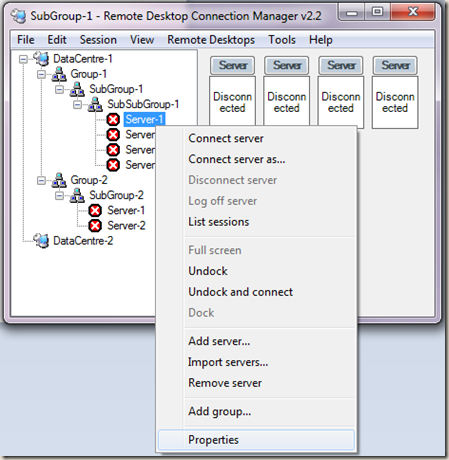The height and width of the screenshot is (460, 449).
Task: Close the Remote Desktop Connection Manager window
Action: tap(413, 12)
